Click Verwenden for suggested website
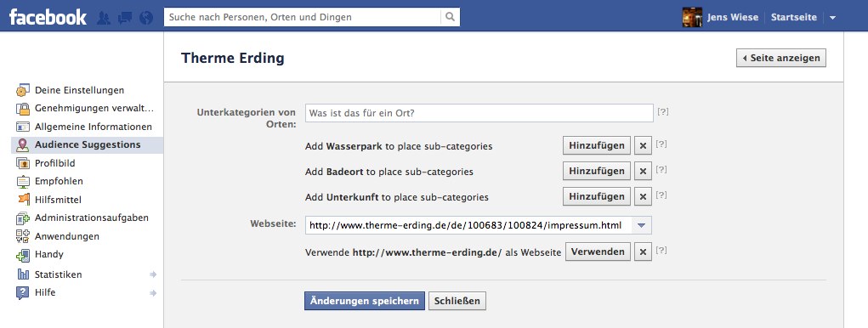 [x=598, y=252]
